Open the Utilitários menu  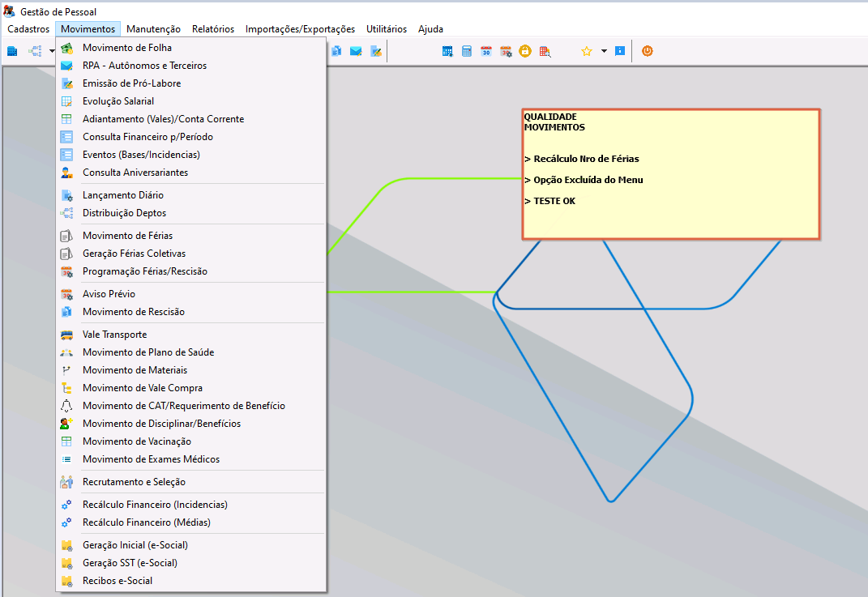click(x=387, y=29)
